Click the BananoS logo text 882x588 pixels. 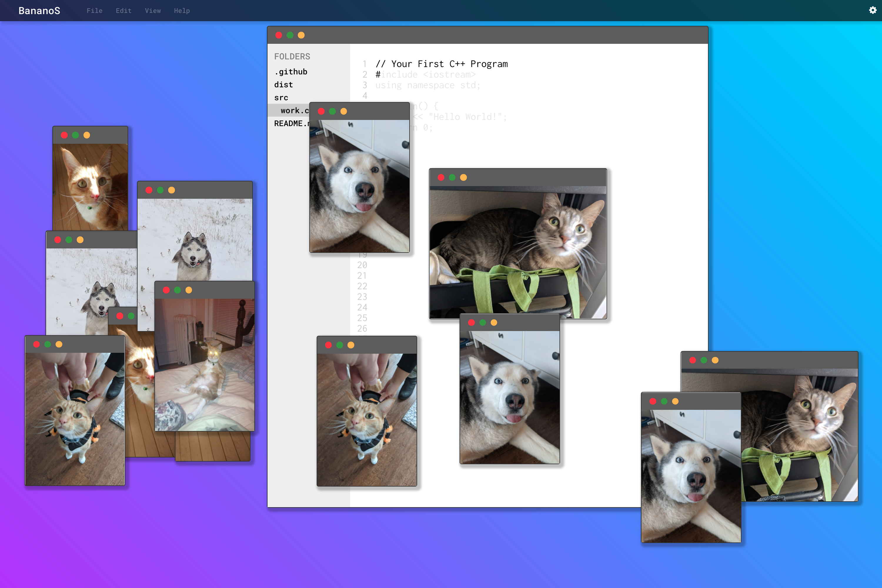(x=39, y=11)
